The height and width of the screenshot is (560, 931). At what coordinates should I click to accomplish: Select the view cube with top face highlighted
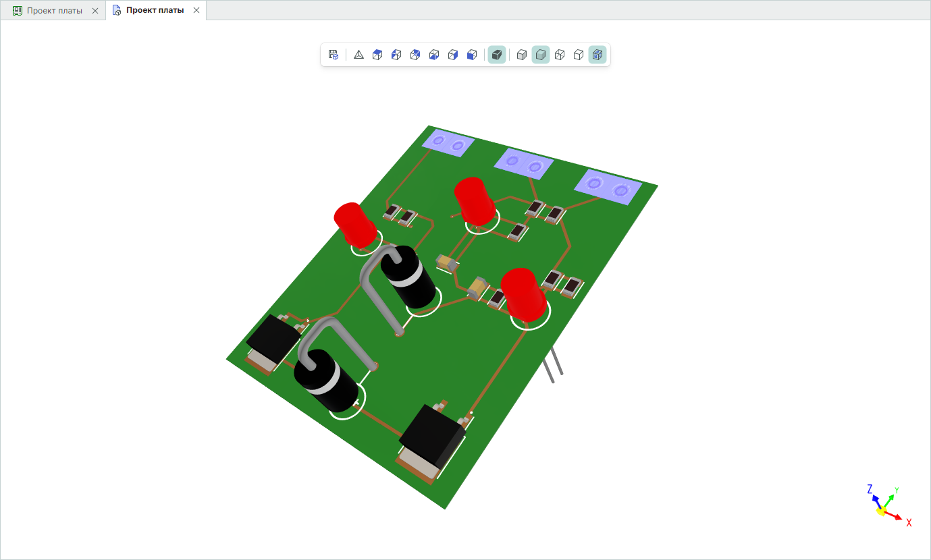[x=377, y=55]
